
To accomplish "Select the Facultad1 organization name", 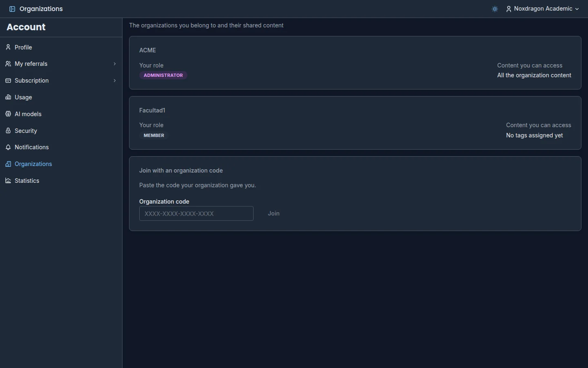I will (x=152, y=110).
